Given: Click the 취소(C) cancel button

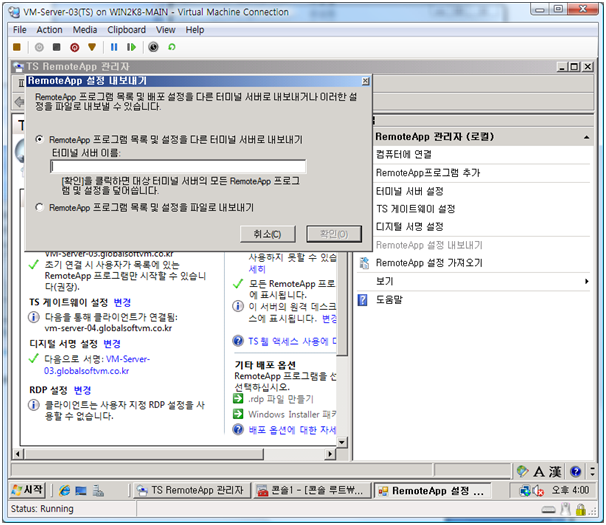Looking at the screenshot, I should (267, 234).
